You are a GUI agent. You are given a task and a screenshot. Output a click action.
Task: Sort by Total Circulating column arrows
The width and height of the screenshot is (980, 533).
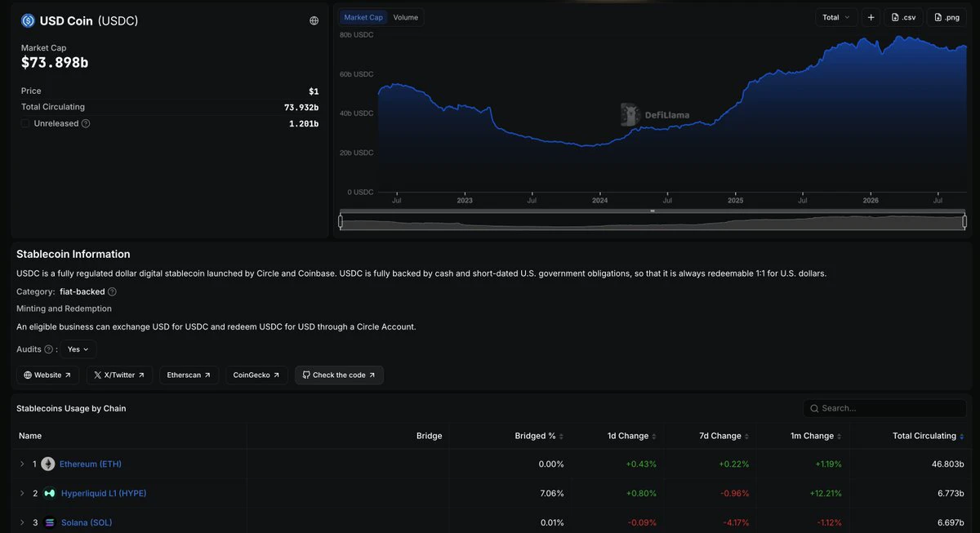coord(961,437)
